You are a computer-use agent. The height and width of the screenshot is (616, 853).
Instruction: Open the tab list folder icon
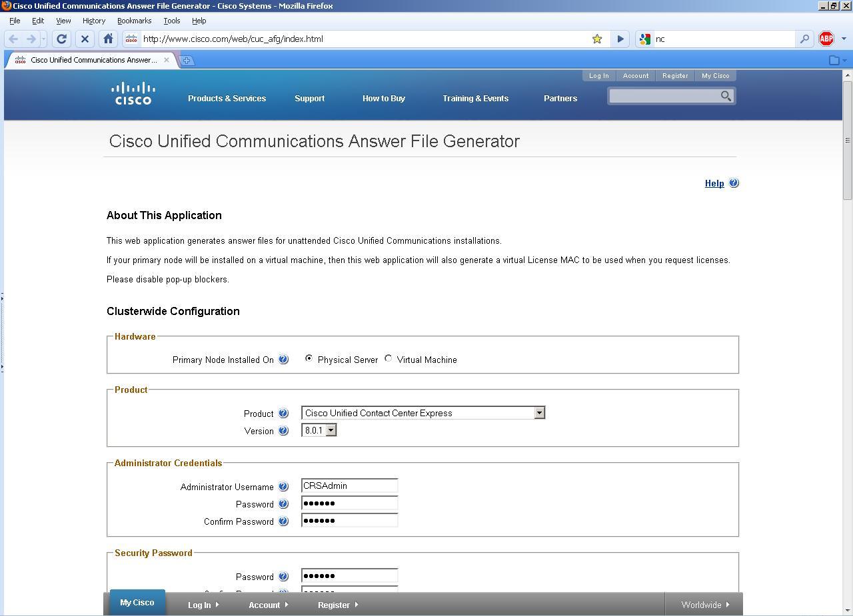coord(834,60)
